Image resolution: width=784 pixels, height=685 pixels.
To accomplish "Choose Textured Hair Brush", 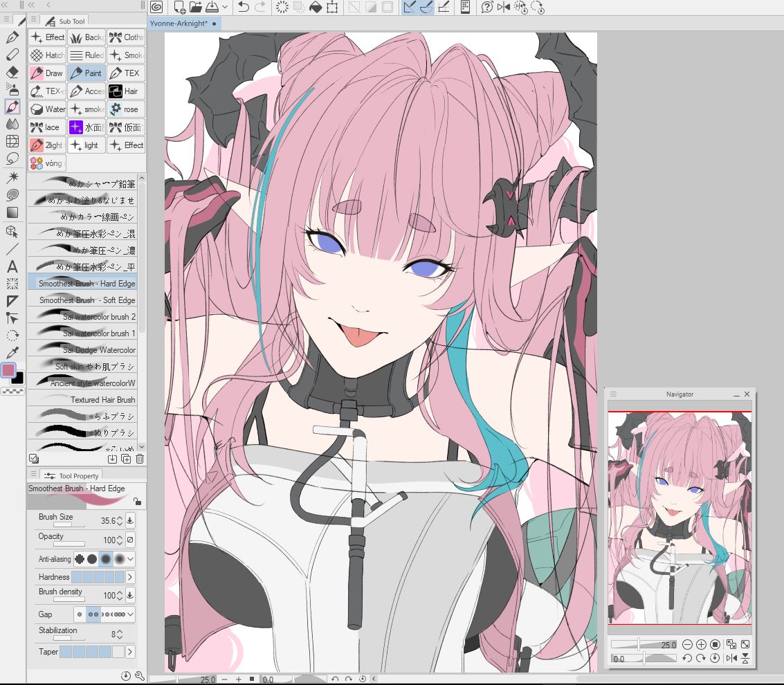I will point(82,399).
